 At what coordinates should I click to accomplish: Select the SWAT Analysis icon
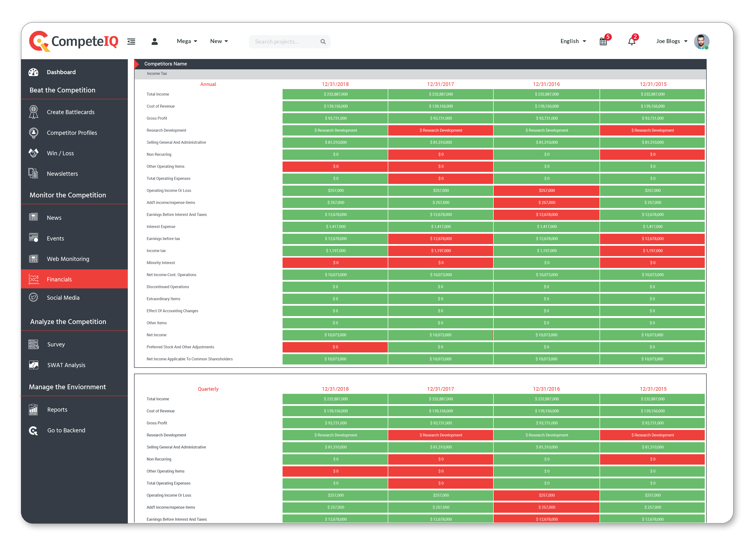(x=33, y=364)
